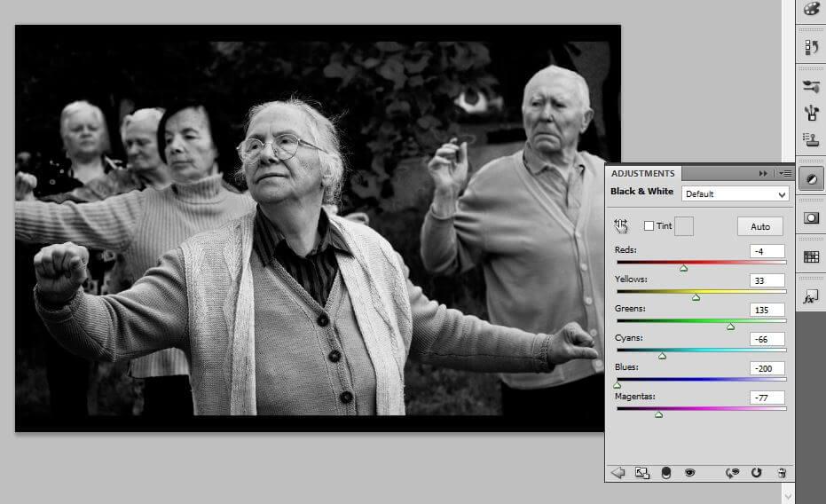Open the Swatches grid panel icon
This screenshot has height=504, width=826.
pyautogui.click(x=811, y=257)
